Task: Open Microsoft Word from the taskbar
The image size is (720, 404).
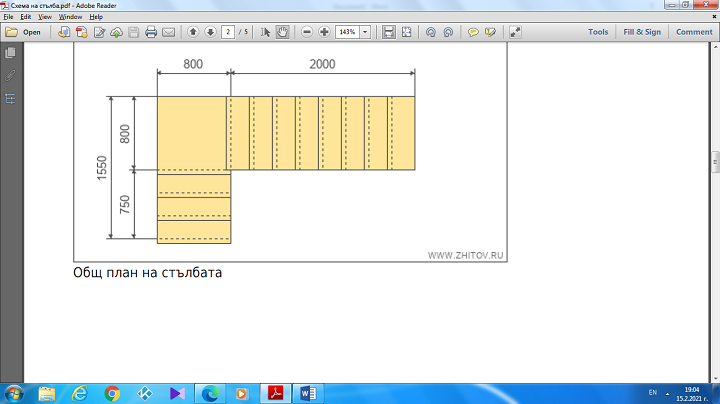Action: point(308,393)
